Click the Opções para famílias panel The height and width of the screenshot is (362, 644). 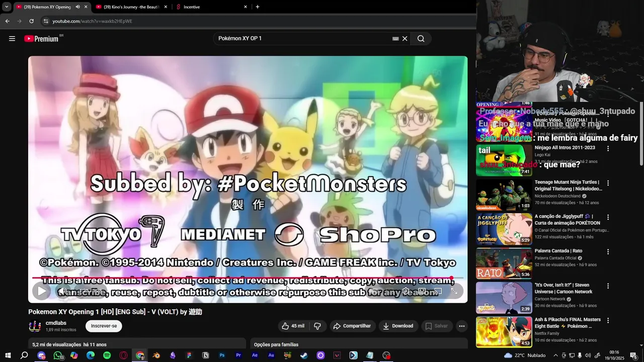click(359, 344)
